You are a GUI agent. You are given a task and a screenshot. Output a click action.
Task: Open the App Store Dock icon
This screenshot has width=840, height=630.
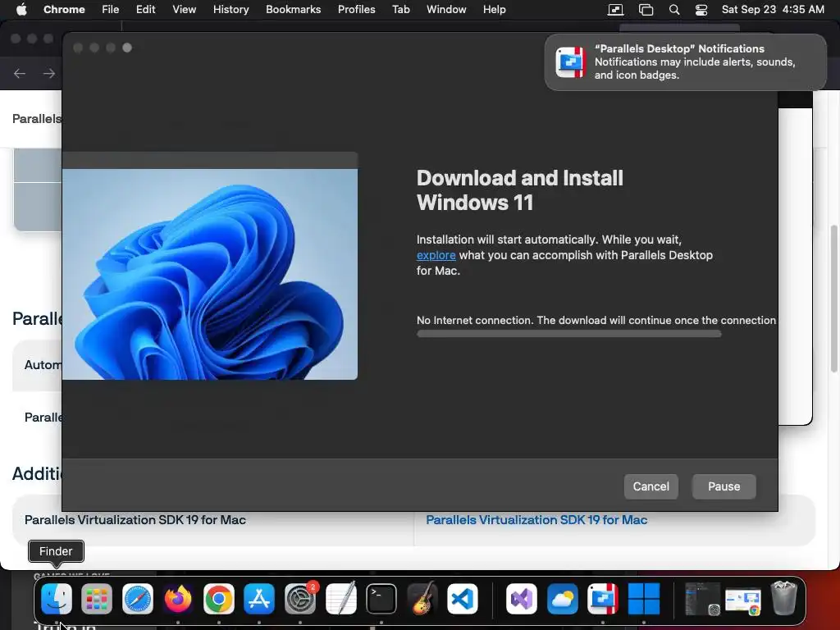pos(259,598)
